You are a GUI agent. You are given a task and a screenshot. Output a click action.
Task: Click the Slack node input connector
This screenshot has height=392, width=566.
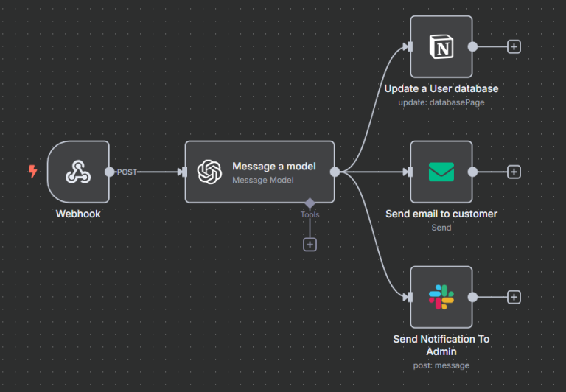pyautogui.click(x=408, y=297)
